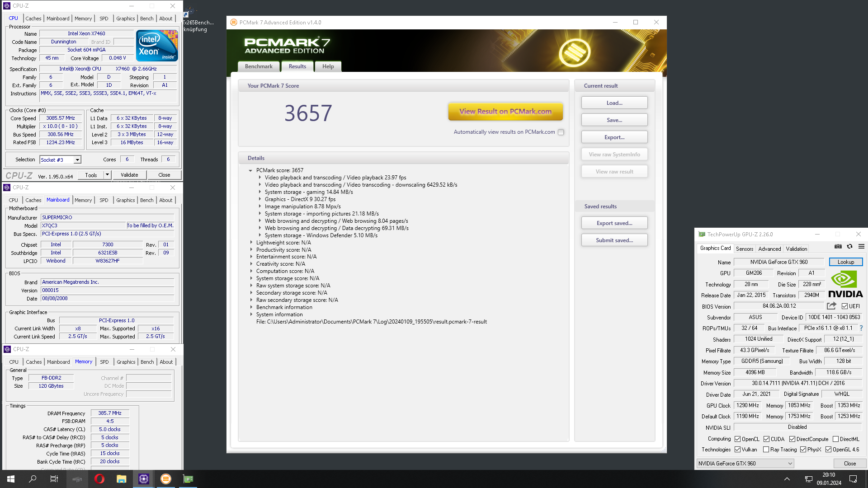Click the GPU-Z BIOS export share icon
868x488 pixels.
[831, 306]
